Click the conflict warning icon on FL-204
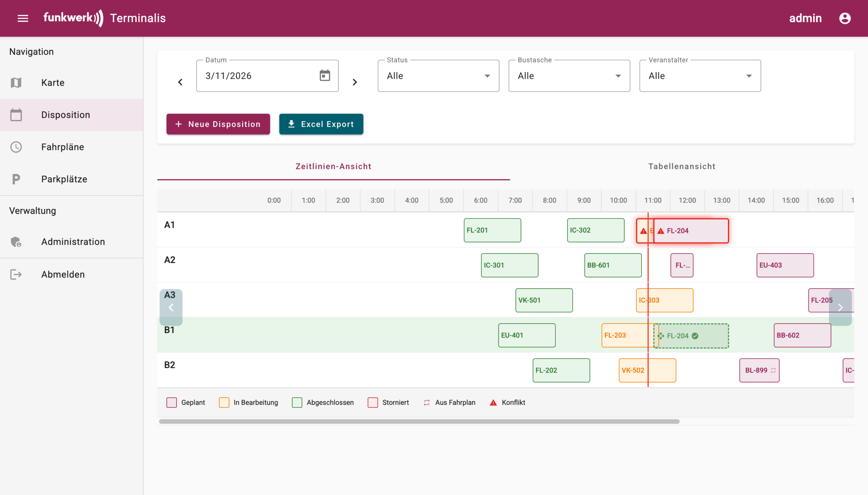The width and height of the screenshot is (868, 495). [x=661, y=231]
